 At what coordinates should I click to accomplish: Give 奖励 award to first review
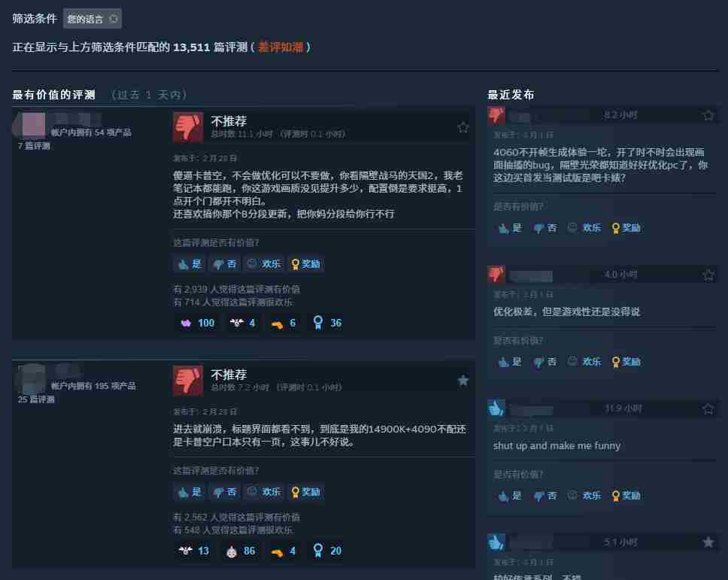(305, 264)
